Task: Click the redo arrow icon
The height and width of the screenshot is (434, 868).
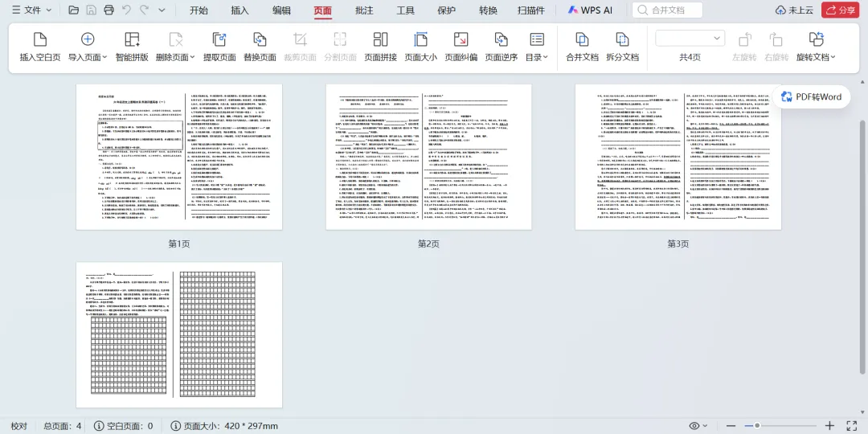Action: pyautogui.click(x=145, y=10)
